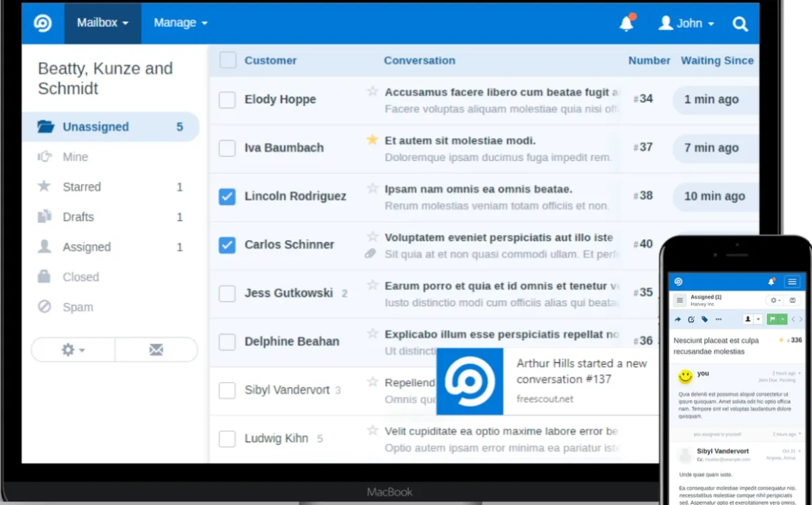
Task: Open the notification bell on the phone
Action: [771, 282]
